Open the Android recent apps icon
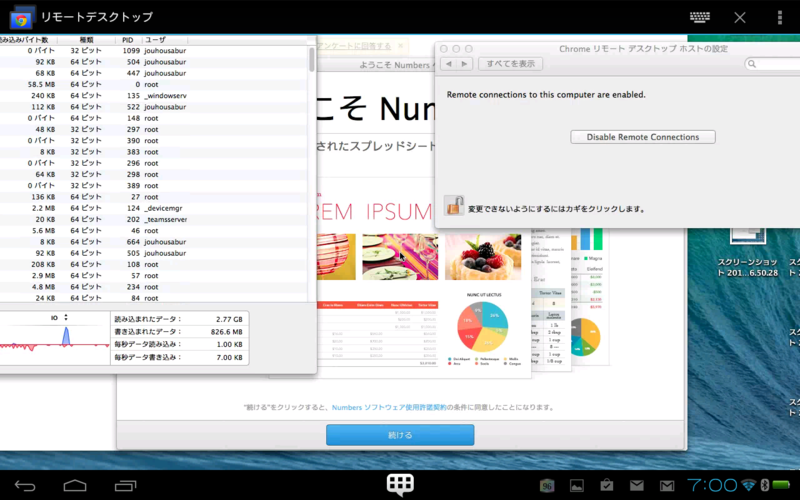Image resolution: width=800 pixels, height=500 pixels. 126,485
